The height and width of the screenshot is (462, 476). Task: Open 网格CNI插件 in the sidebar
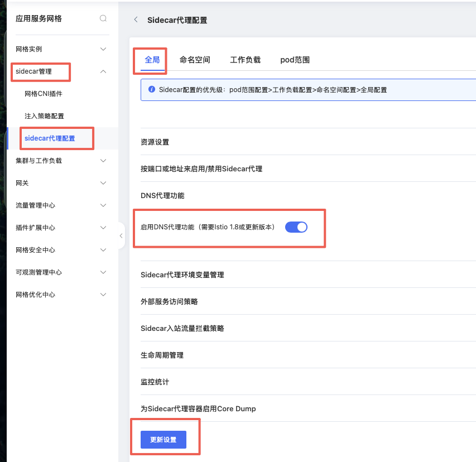pyautogui.click(x=44, y=94)
